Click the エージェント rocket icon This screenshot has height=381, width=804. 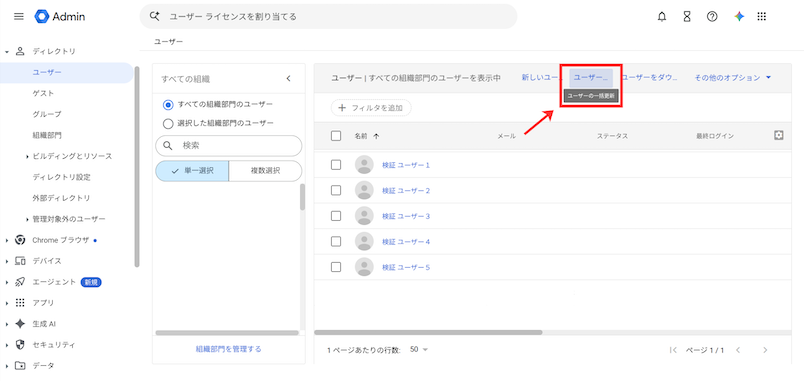tap(21, 282)
